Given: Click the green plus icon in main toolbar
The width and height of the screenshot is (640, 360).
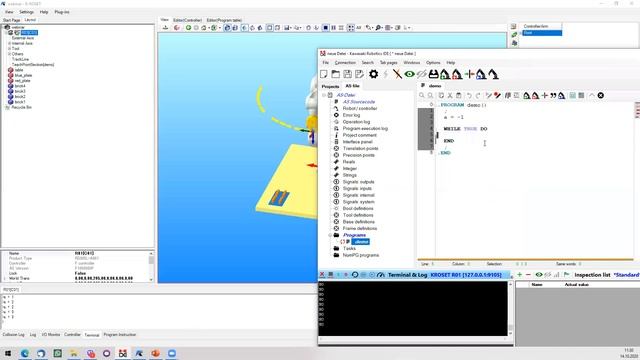Looking at the screenshot, I should 469,74.
